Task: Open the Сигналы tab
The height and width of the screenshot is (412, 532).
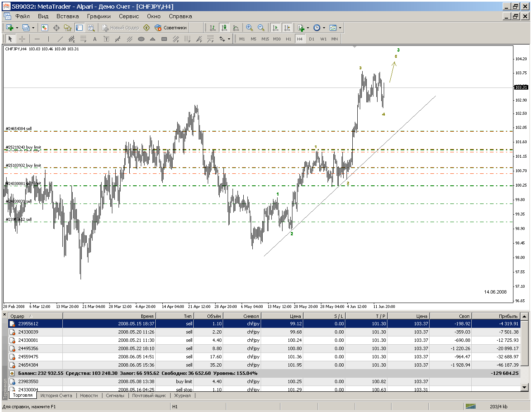Action: coord(115,395)
